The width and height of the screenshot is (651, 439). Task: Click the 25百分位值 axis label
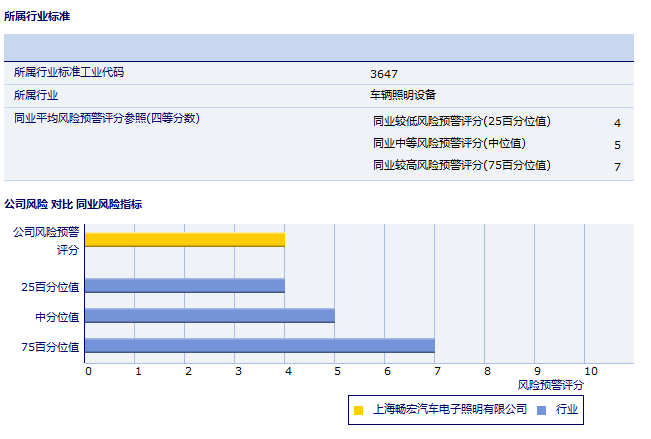coord(50,287)
